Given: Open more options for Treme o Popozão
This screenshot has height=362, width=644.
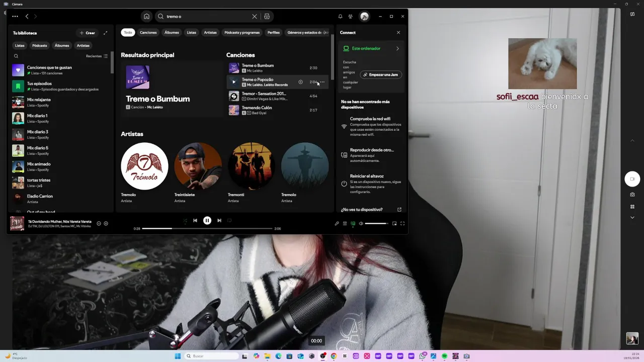Looking at the screenshot, I should point(323,82).
